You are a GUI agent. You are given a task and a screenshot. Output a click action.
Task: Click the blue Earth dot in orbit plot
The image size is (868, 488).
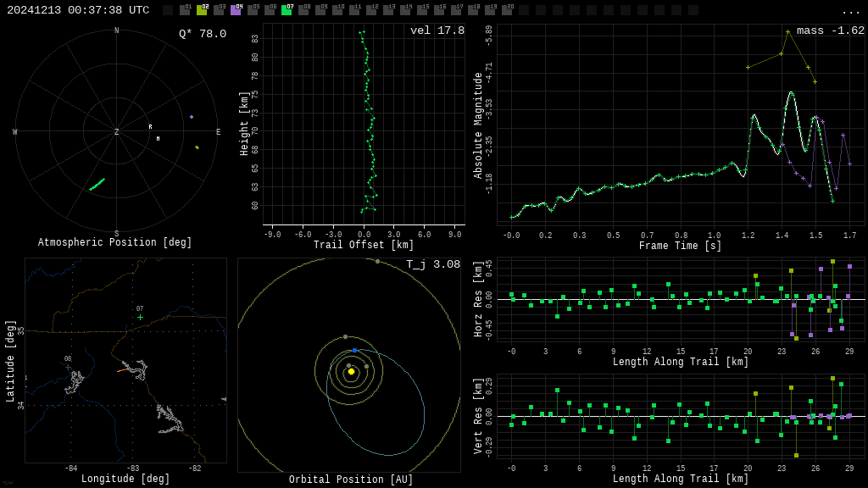pos(354,350)
